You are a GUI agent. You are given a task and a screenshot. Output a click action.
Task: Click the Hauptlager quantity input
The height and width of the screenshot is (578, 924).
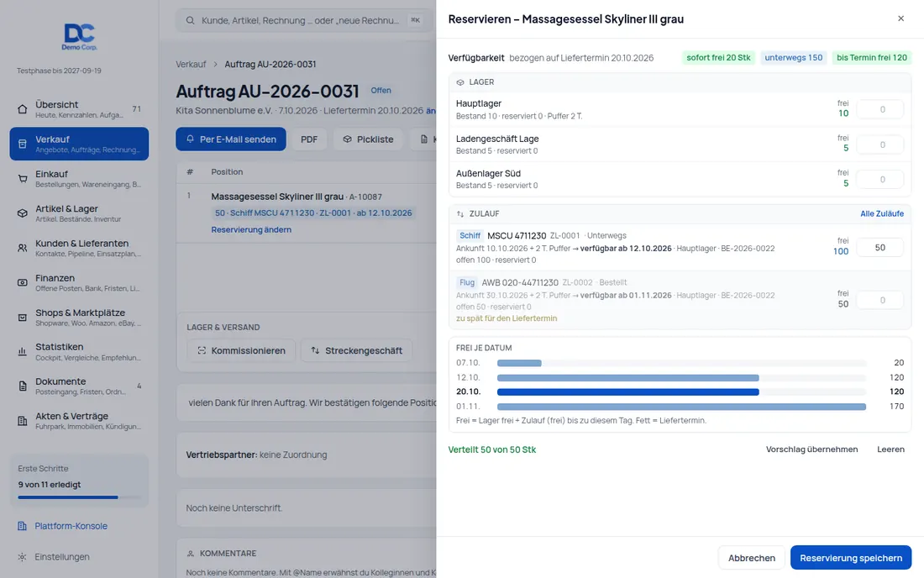tap(881, 109)
